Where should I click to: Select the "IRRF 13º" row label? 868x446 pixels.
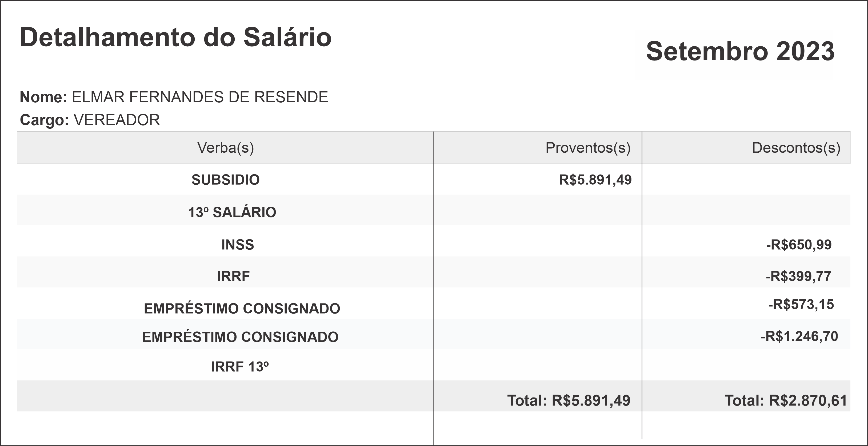point(239,367)
